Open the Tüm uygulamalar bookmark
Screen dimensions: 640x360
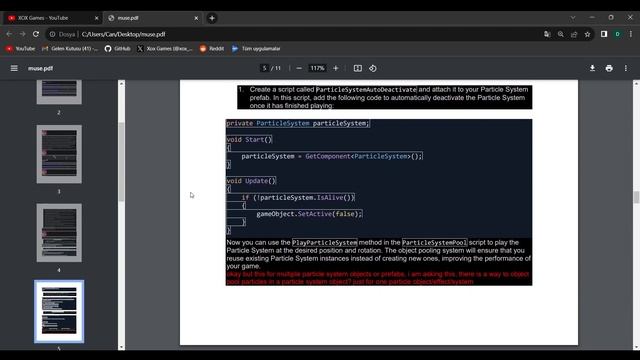tap(256, 49)
